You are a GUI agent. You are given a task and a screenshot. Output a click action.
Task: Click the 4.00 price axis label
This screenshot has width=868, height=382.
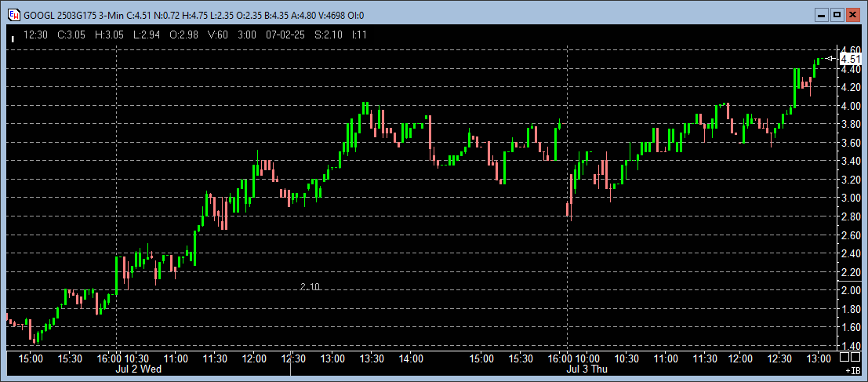click(x=850, y=106)
